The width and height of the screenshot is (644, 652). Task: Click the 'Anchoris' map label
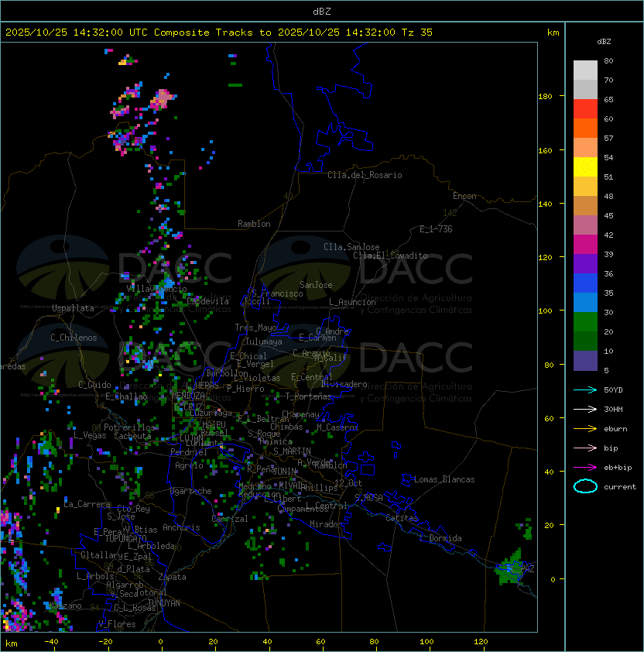181,527
